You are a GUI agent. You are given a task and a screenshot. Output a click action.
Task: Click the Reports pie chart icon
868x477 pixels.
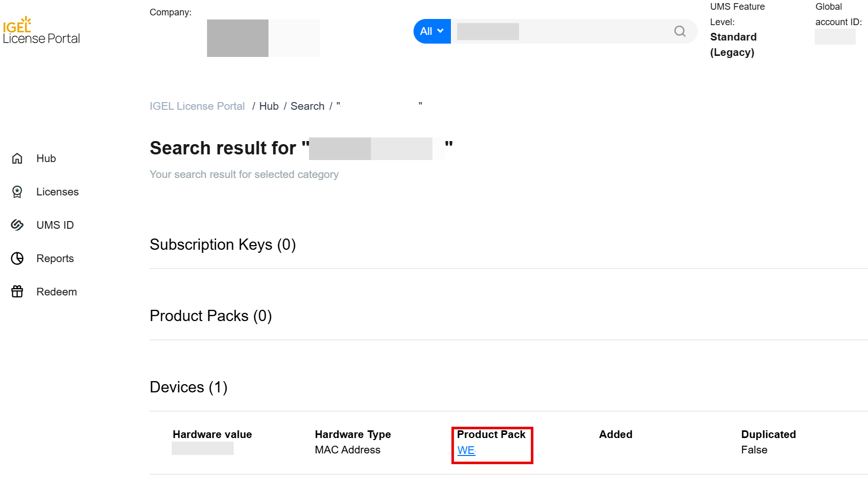[x=17, y=259]
